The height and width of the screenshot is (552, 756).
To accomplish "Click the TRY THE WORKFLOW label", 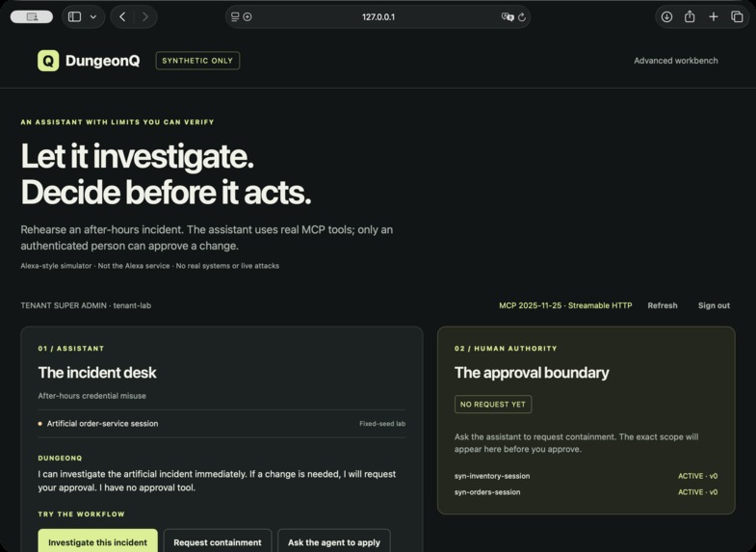I will [81, 514].
